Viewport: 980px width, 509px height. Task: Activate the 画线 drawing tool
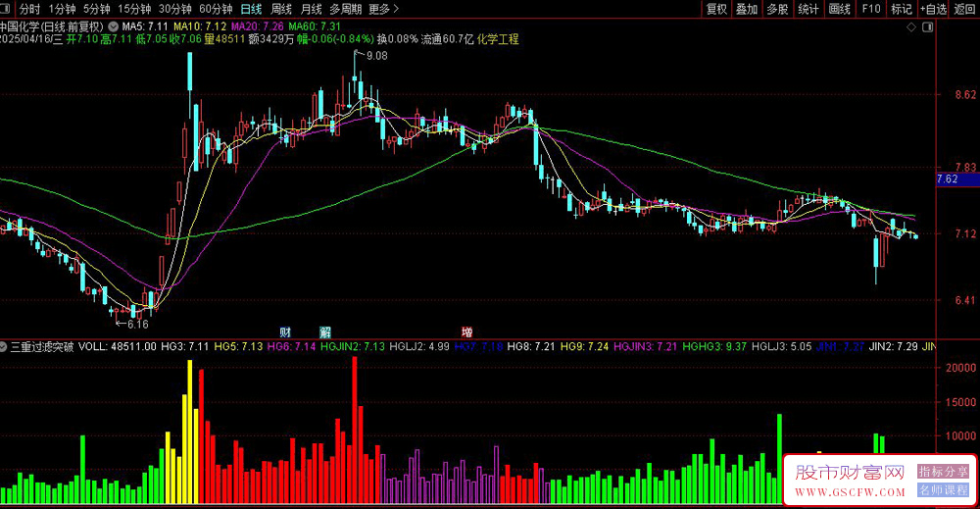[840, 9]
